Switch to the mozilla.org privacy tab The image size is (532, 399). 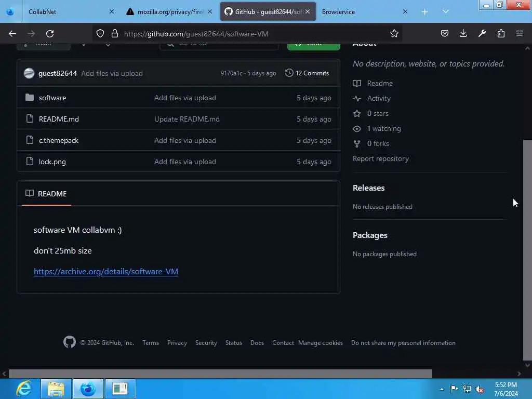coord(169,12)
